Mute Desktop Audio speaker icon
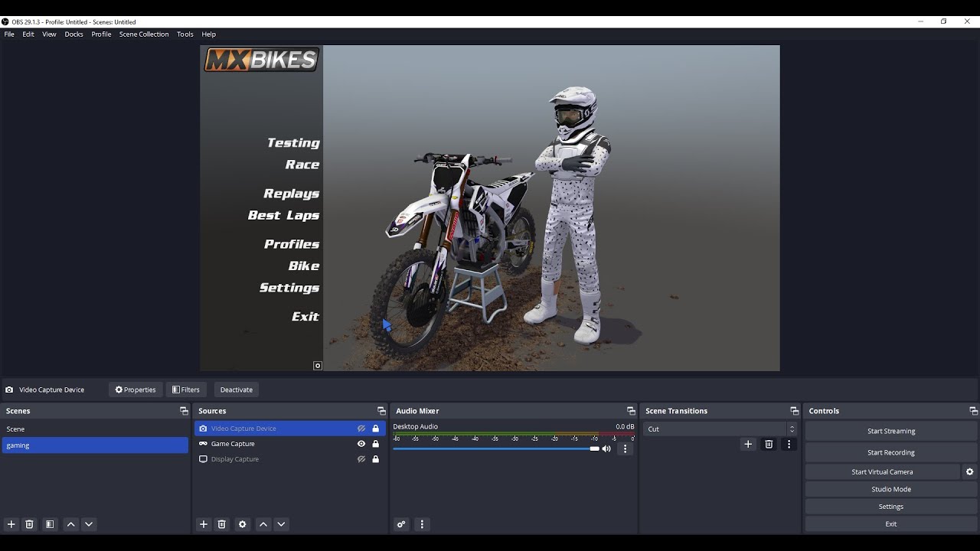 pyautogui.click(x=606, y=448)
